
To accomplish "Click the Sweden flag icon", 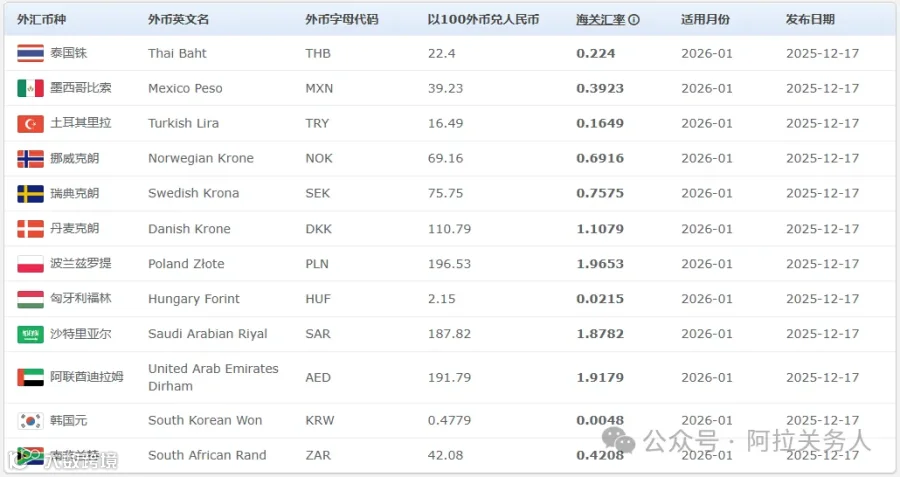I will pyautogui.click(x=30, y=193).
